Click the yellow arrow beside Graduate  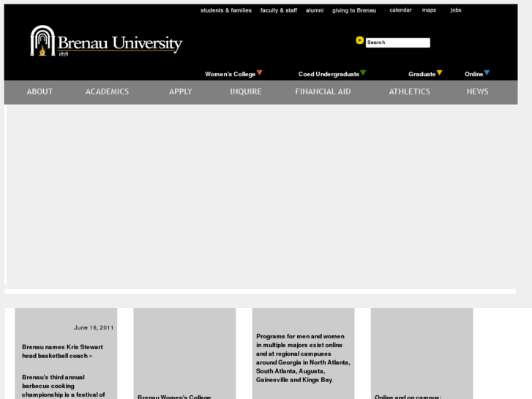(x=439, y=72)
